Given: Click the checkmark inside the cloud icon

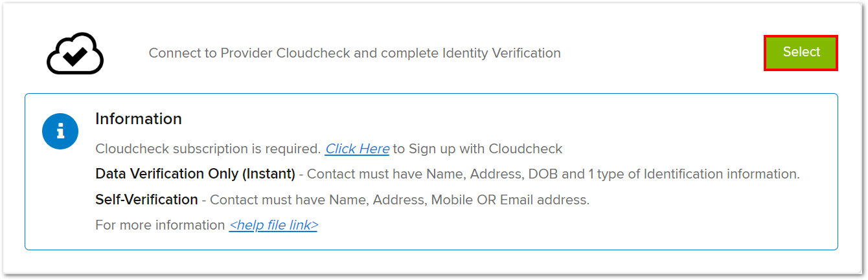Looking at the screenshot, I should 75,56.
